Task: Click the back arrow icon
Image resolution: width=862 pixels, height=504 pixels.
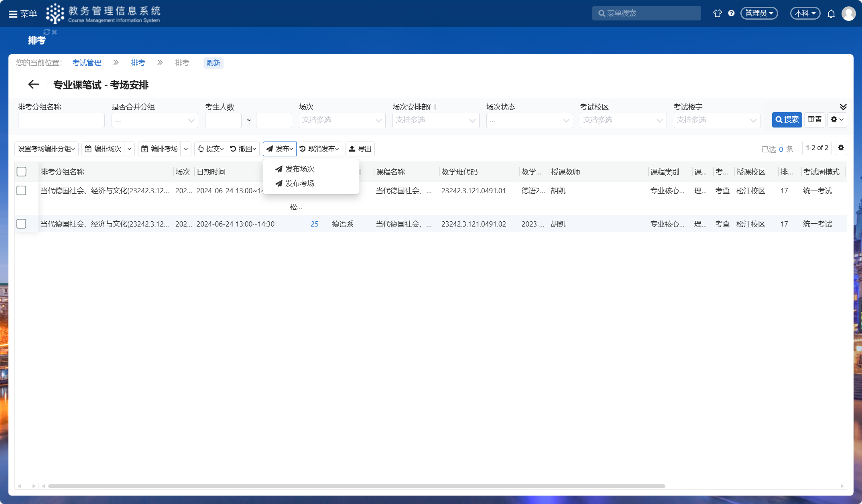Action: [33, 85]
